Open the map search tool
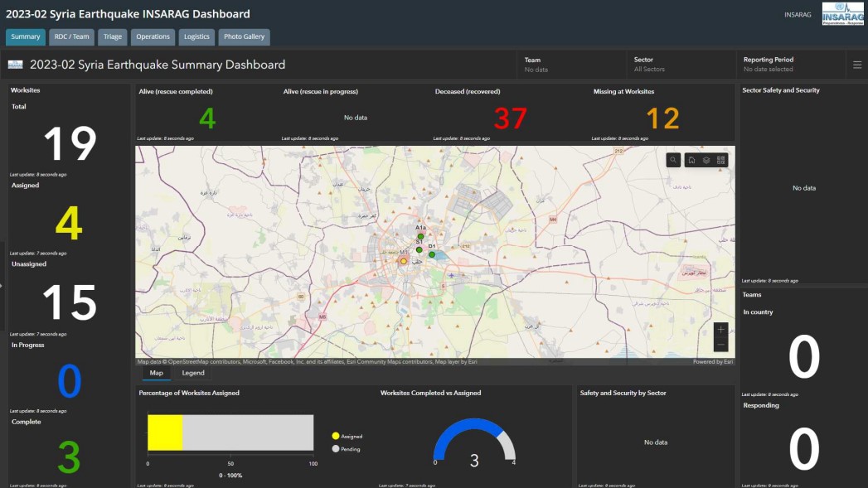The height and width of the screenshot is (488, 868). 673,161
